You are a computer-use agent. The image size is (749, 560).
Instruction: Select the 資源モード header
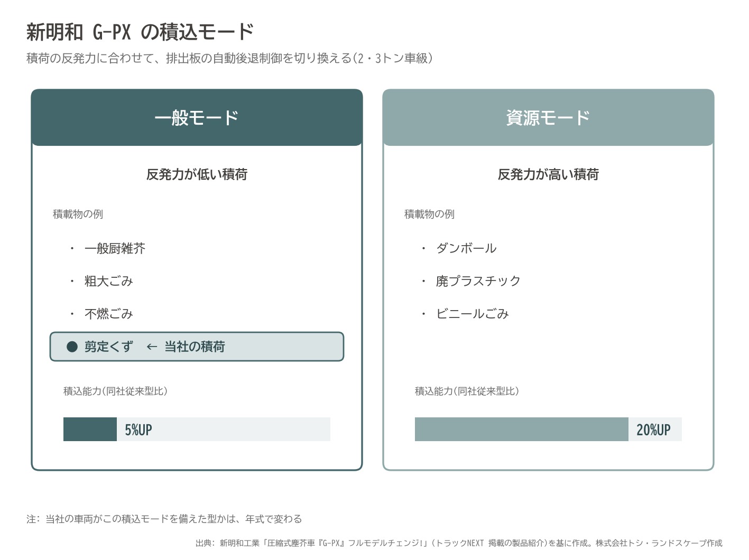[548, 117]
